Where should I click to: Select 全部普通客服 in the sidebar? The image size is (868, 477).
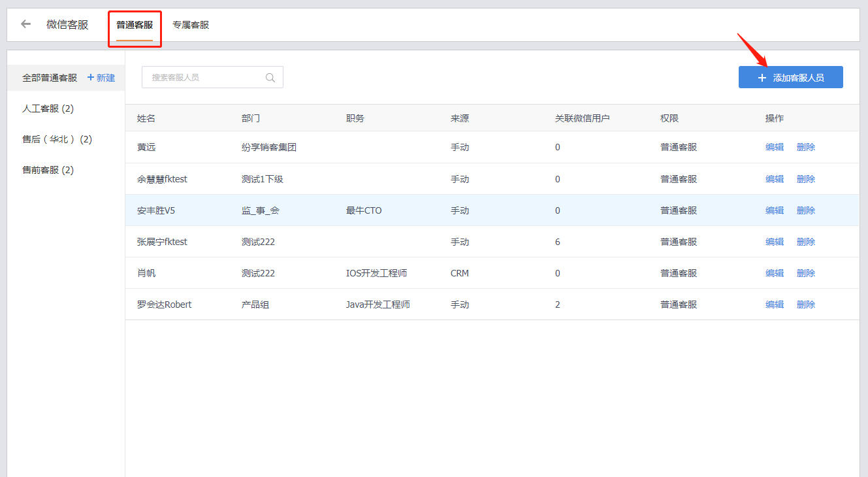pyautogui.click(x=50, y=78)
